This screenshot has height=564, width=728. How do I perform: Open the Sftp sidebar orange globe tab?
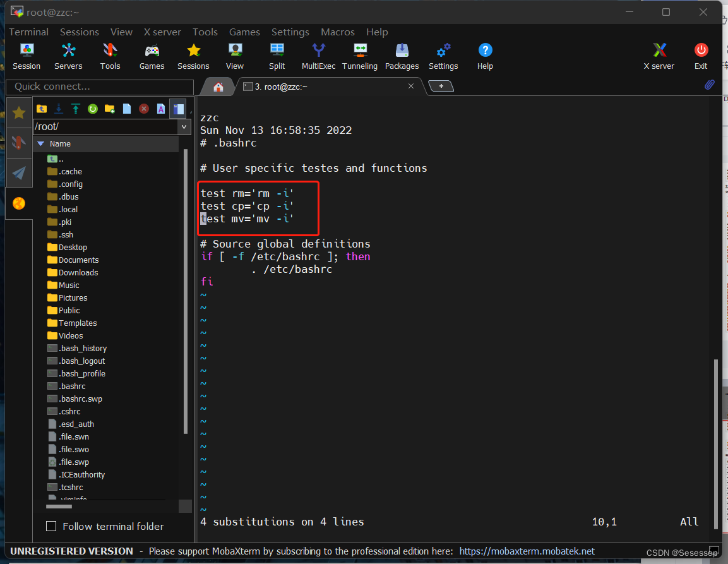[19, 203]
